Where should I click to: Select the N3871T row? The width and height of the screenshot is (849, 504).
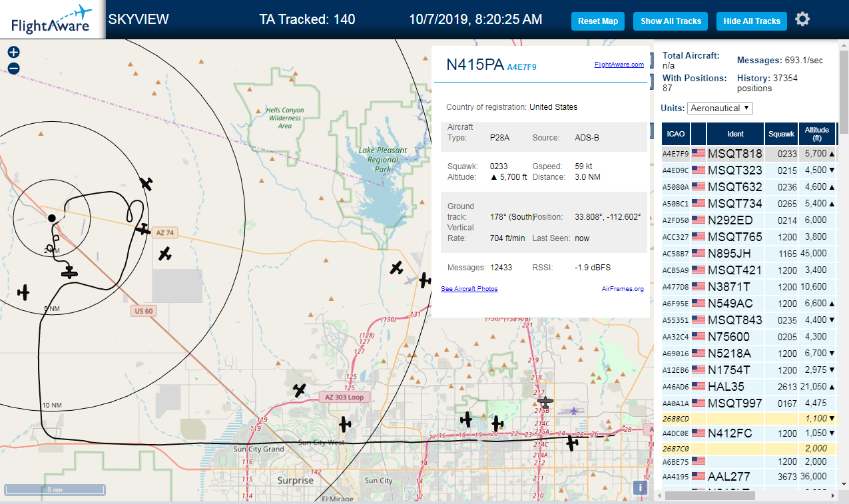click(748, 286)
